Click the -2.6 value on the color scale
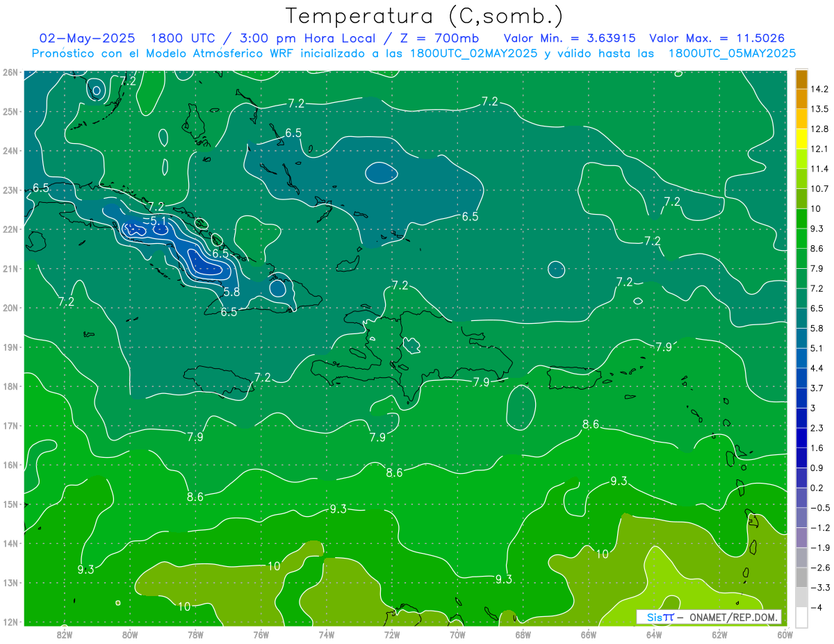The width and height of the screenshot is (834, 644). click(x=821, y=568)
